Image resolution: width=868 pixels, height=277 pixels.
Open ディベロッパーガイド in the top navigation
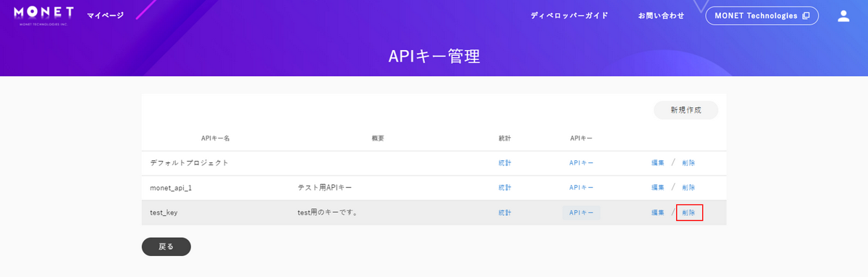pos(569,15)
